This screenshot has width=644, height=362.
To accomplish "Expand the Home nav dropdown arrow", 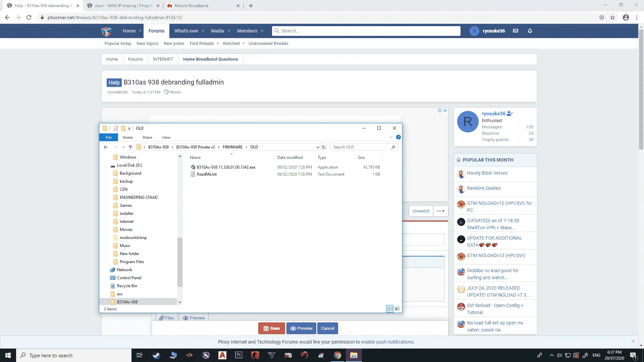I will coord(140,31).
